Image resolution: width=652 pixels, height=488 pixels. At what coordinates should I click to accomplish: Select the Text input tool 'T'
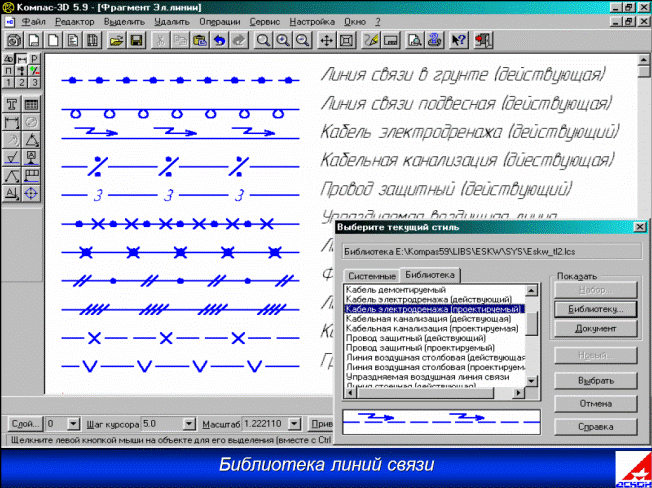[12, 104]
